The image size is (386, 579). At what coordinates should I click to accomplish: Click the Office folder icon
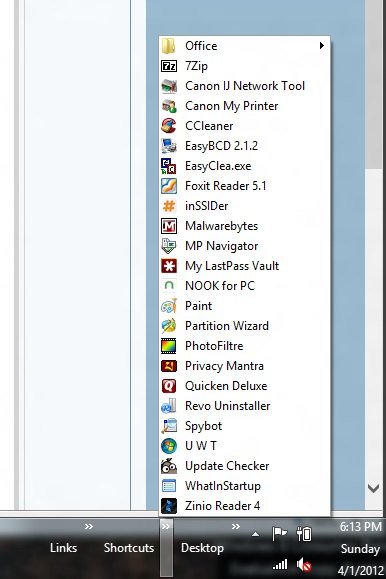[169, 46]
